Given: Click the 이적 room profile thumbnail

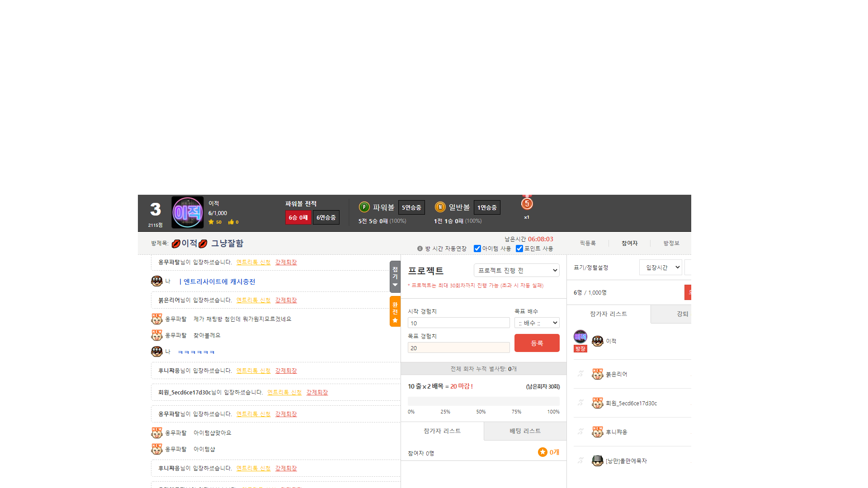Looking at the screenshot, I should [188, 212].
